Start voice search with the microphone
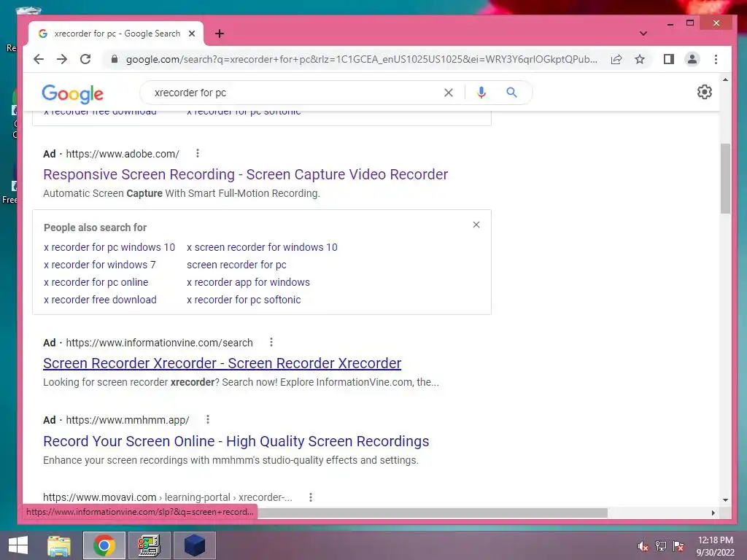The image size is (747, 560). (x=481, y=93)
